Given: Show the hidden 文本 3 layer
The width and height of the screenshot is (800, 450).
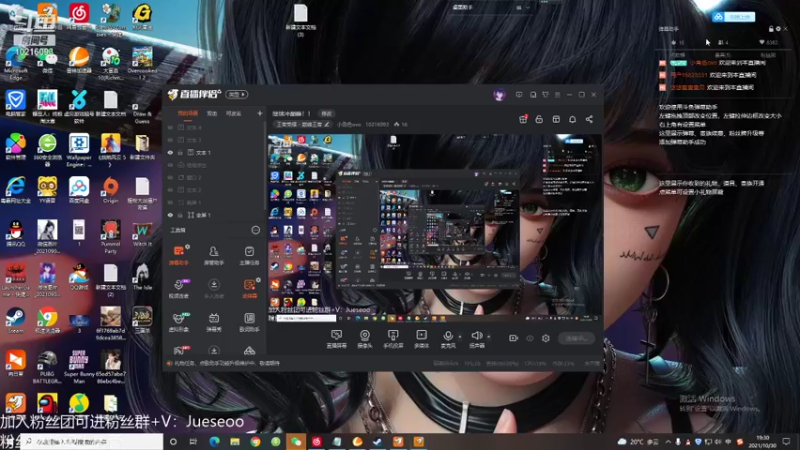Looking at the screenshot, I should pyautogui.click(x=170, y=140).
